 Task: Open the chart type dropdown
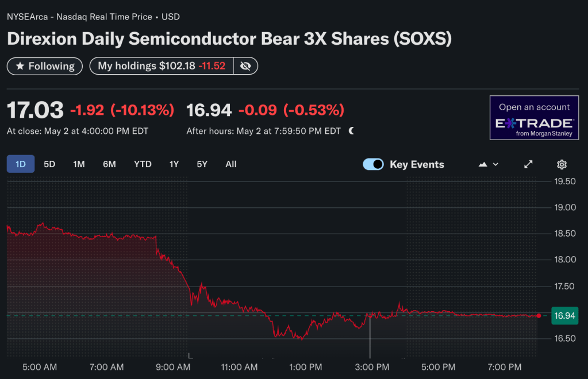489,164
